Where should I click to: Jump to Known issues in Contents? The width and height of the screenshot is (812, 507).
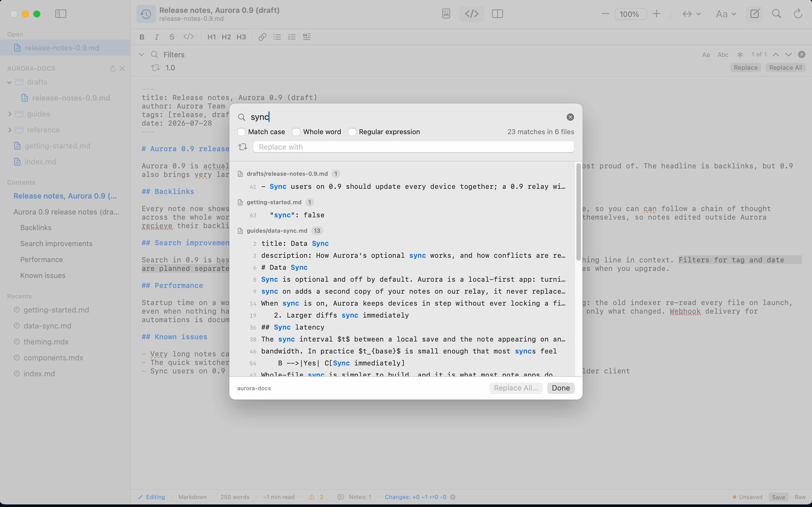(43, 276)
